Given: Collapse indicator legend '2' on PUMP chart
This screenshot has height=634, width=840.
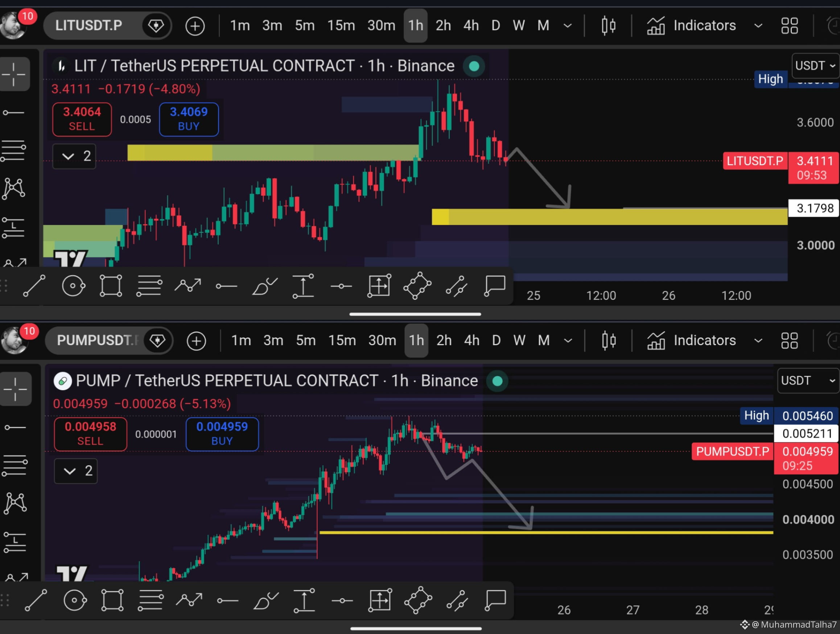Looking at the screenshot, I should pos(76,471).
